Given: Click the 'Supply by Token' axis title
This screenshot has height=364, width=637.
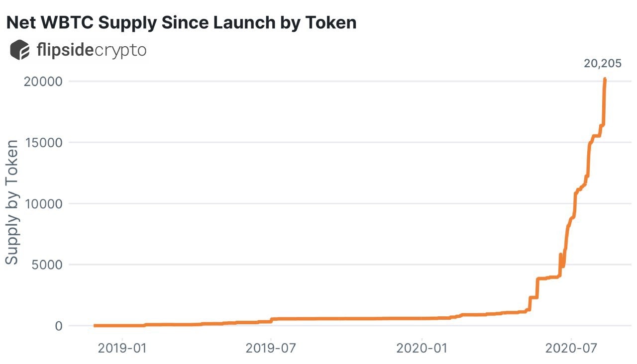Looking at the screenshot, I should pyautogui.click(x=12, y=203).
